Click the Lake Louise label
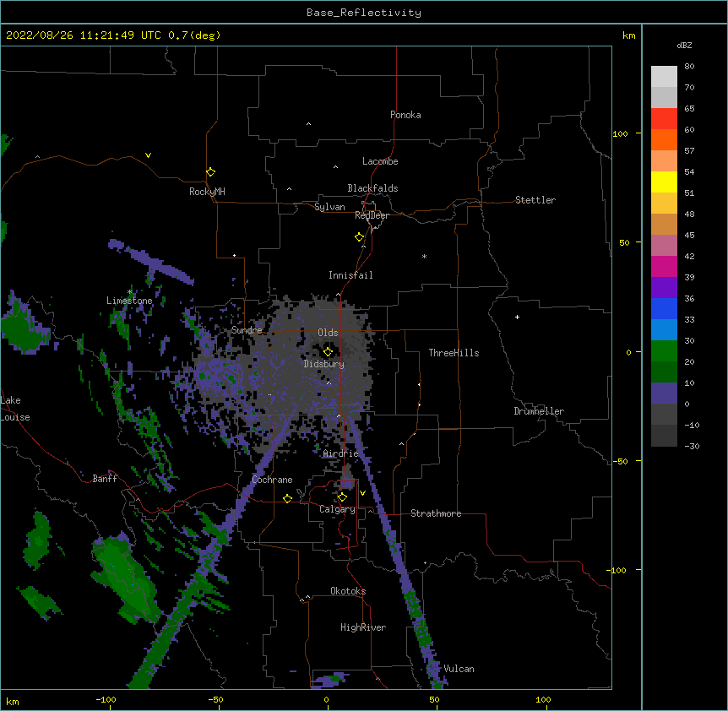This screenshot has height=711, width=728. (14, 409)
